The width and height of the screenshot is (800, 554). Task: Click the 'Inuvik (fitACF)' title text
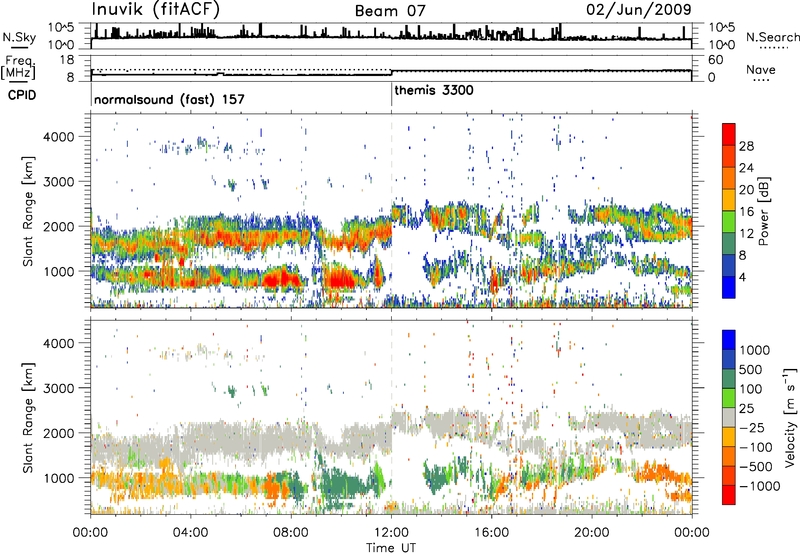coord(156,10)
